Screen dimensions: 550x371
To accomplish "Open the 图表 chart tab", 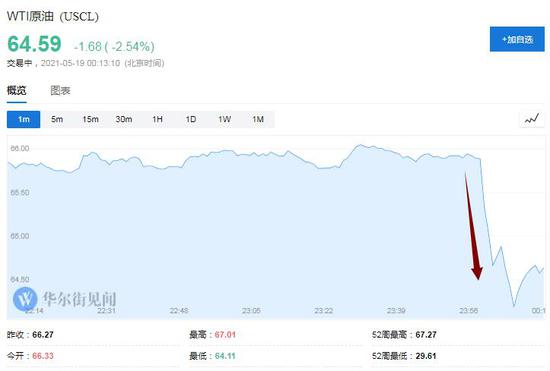I will 60,90.
